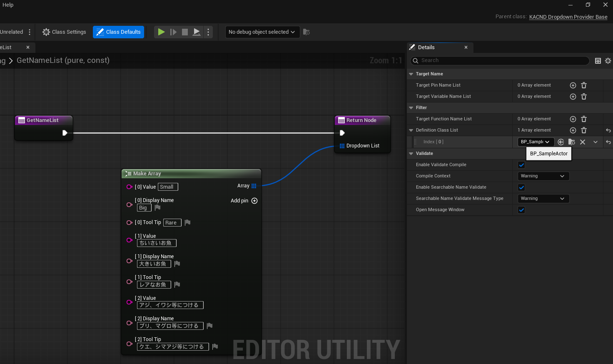Add element to Target Pin Name List
Image resolution: width=613 pixels, height=364 pixels.
pos(573,85)
